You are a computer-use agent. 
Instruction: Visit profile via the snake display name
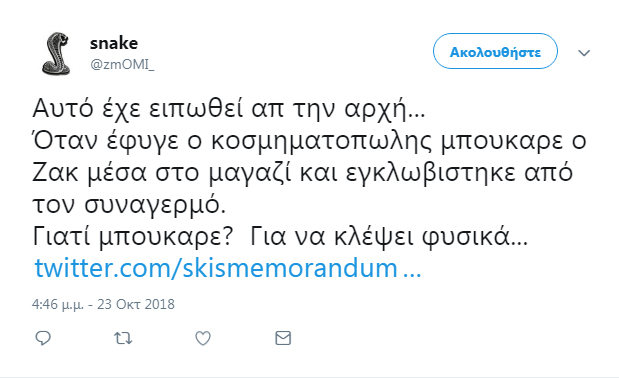(114, 43)
